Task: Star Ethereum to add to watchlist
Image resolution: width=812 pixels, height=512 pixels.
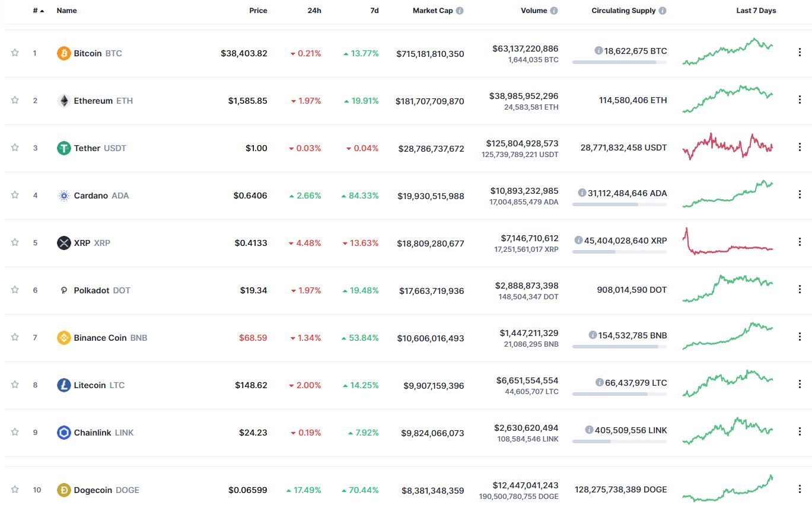Action: [15, 100]
